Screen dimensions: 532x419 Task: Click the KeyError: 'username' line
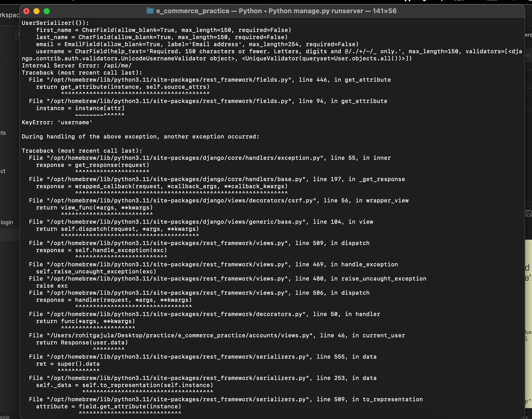(57, 123)
